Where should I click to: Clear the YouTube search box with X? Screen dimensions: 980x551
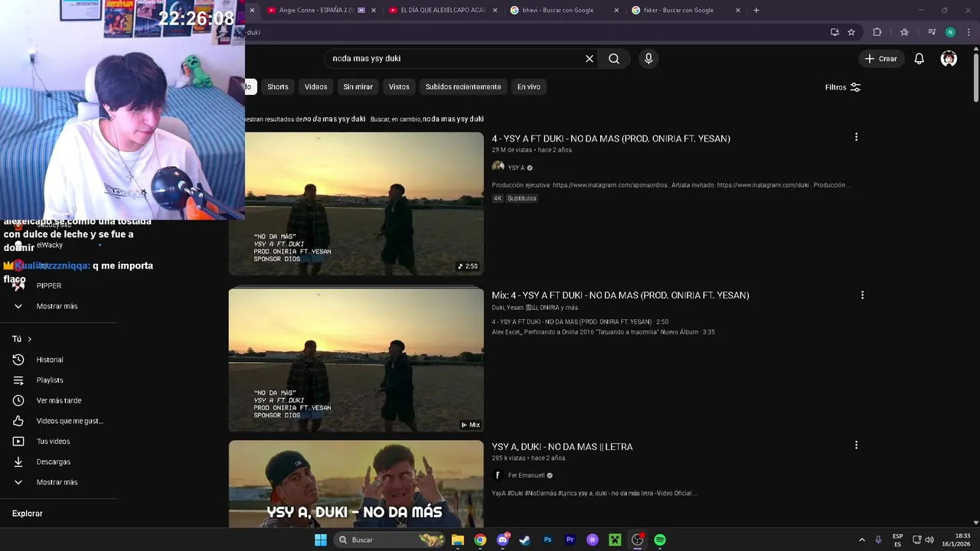click(x=590, y=59)
